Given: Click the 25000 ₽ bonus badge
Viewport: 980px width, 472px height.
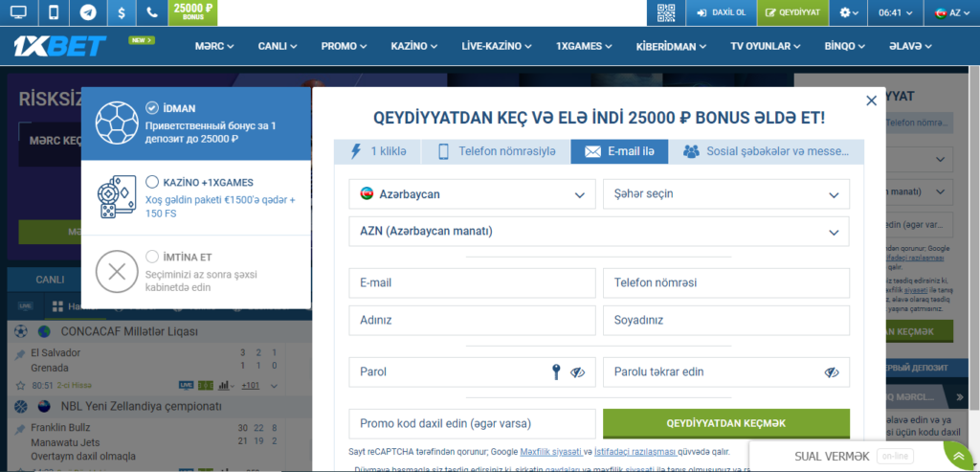Looking at the screenshot, I should tap(192, 12).
